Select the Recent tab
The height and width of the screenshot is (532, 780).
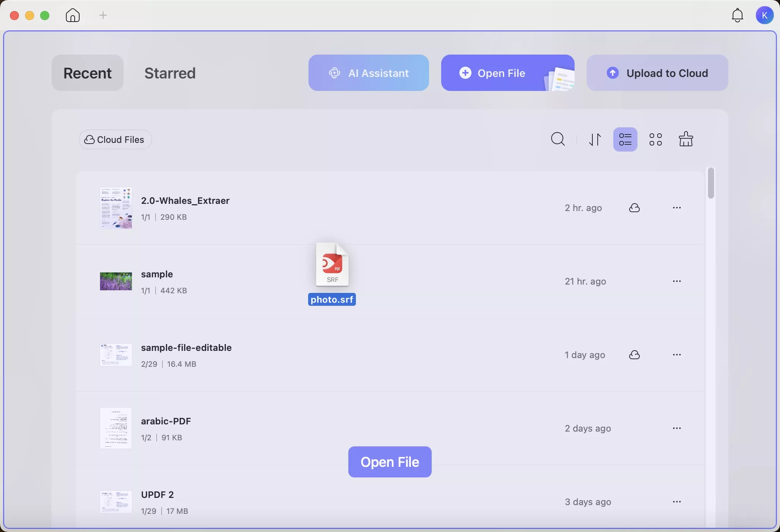(88, 73)
